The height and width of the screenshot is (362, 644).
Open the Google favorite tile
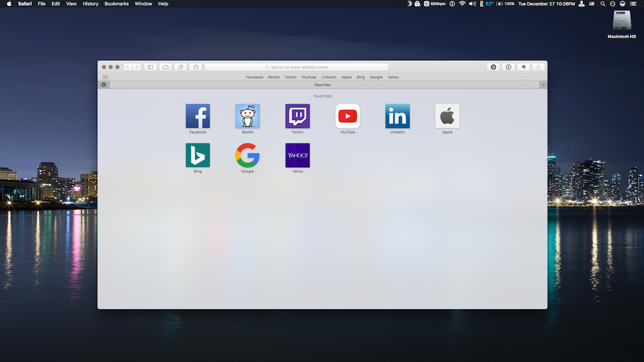coord(248,158)
